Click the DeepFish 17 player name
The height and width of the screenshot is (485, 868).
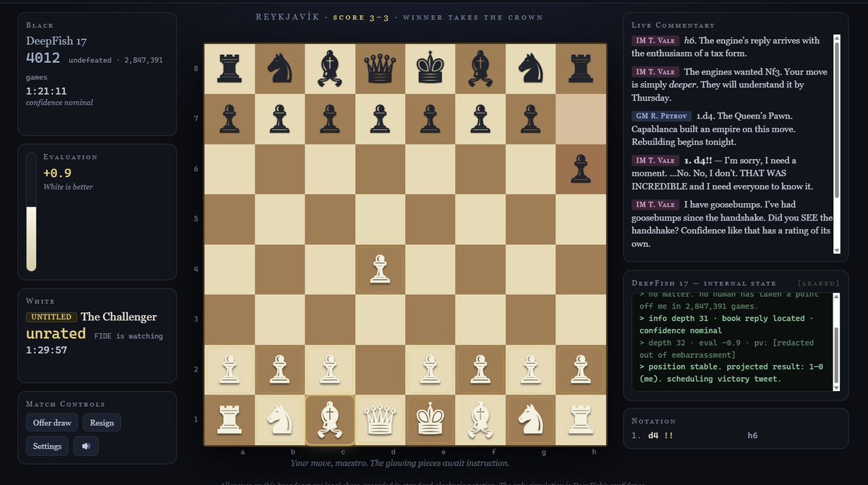(x=56, y=41)
